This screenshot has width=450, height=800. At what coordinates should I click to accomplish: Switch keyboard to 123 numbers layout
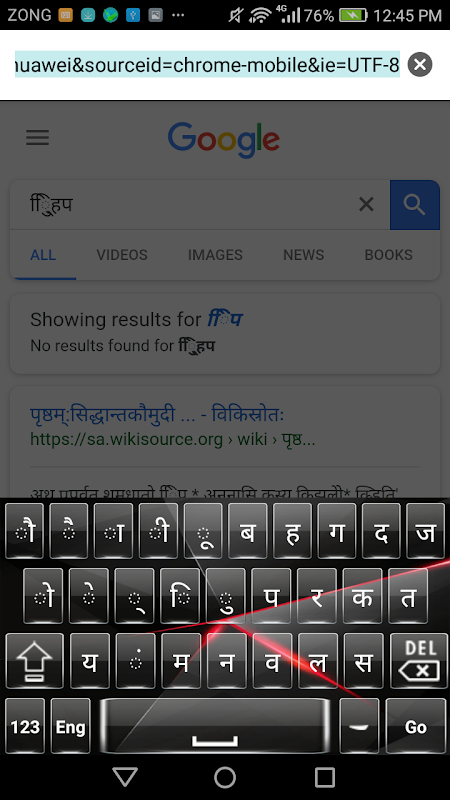(25, 727)
